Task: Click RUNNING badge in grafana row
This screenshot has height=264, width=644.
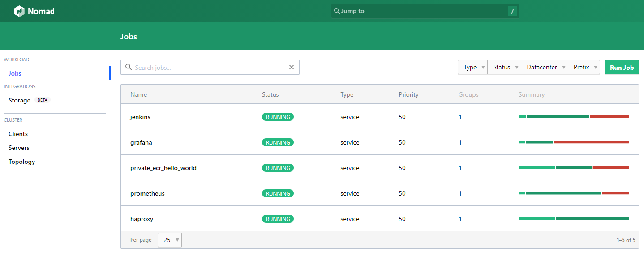Action: [278, 142]
